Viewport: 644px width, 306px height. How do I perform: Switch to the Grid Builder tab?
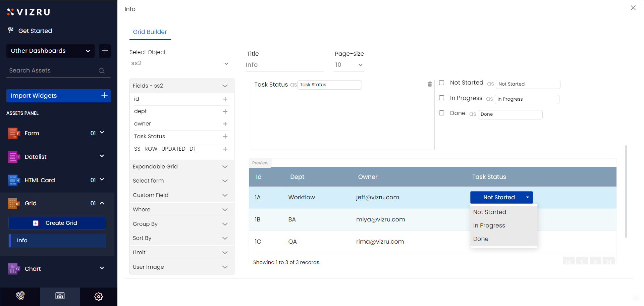pos(150,32)
